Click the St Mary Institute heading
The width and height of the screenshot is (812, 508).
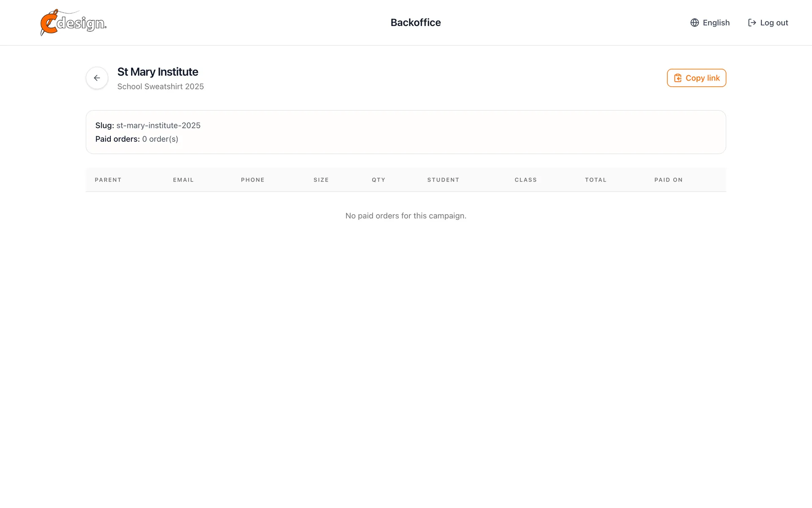click(158, 72)
